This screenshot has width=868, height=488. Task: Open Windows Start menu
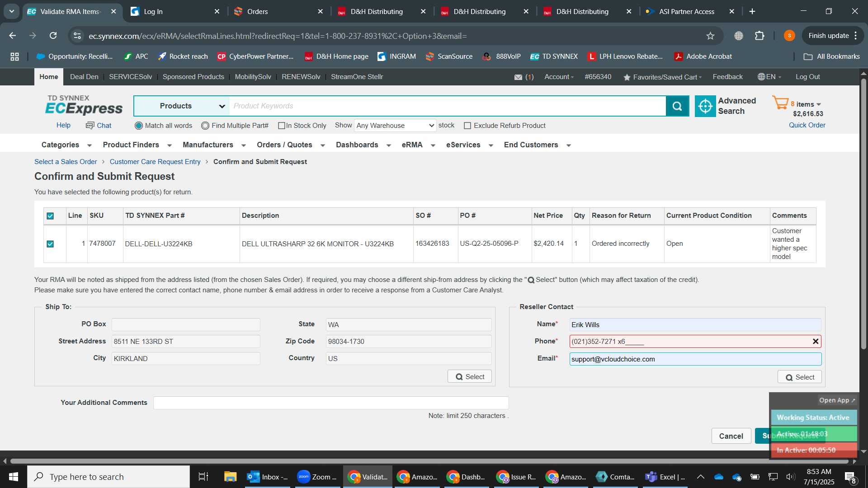pos(13,477)
